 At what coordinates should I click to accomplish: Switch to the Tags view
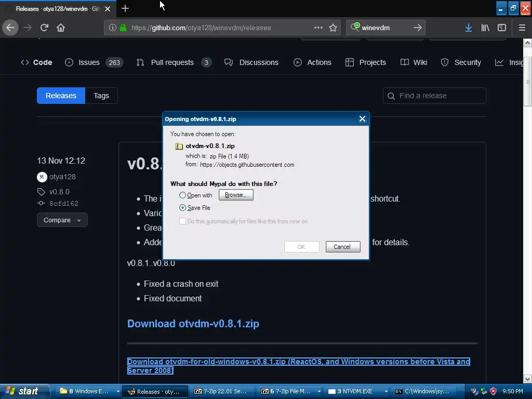pos(101,96)
